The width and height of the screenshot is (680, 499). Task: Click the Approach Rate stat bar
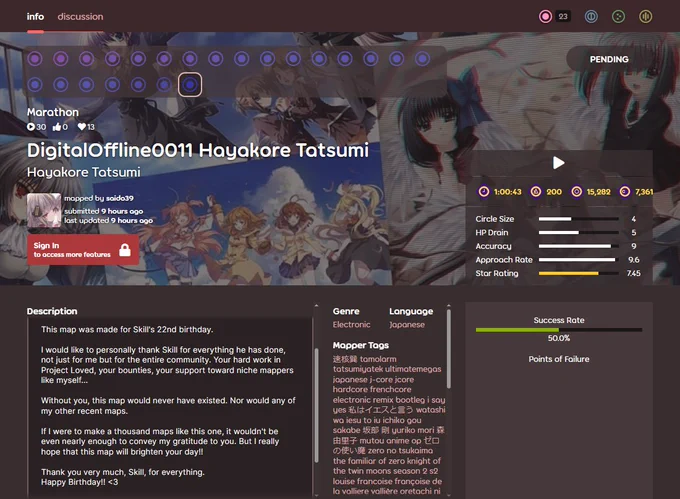[579, 260]
